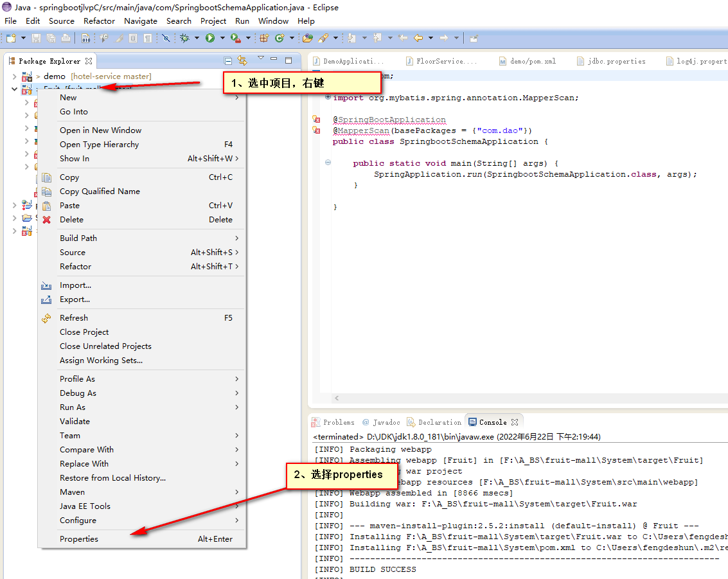The width and height of the screenshot is (728, 579).
Task: Open the New submenu in context menu
Action: [142, 98]
